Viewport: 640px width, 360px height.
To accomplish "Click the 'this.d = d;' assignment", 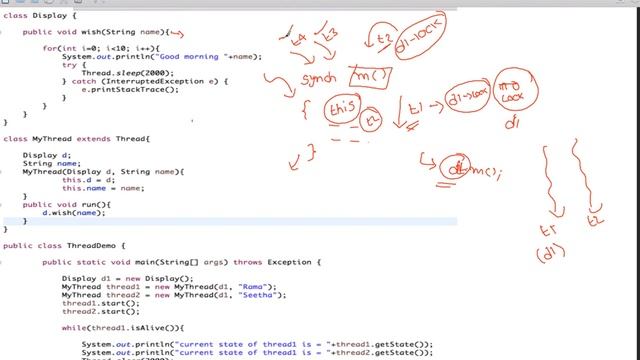I will [88, 180].
